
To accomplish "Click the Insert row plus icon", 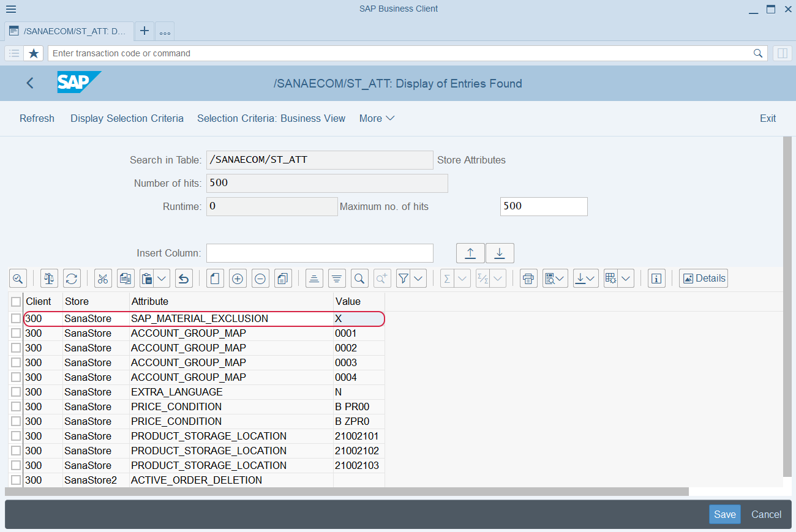I will pyautogui.click(x=238, y=279).
